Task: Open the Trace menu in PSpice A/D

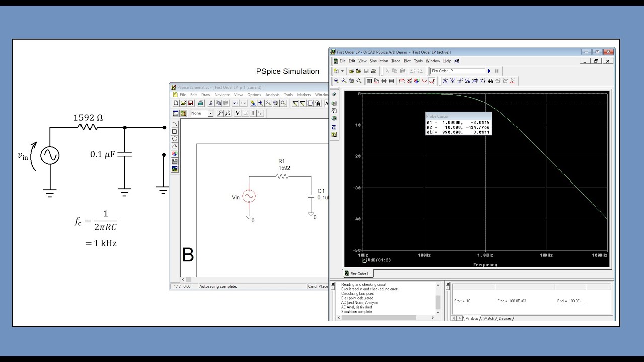Action: coord(396,61)
